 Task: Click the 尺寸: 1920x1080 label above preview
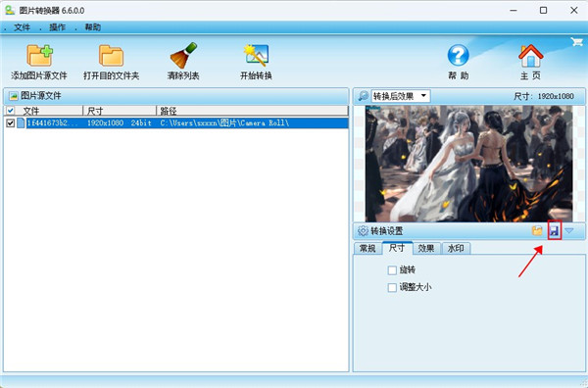tap(544, 96)
